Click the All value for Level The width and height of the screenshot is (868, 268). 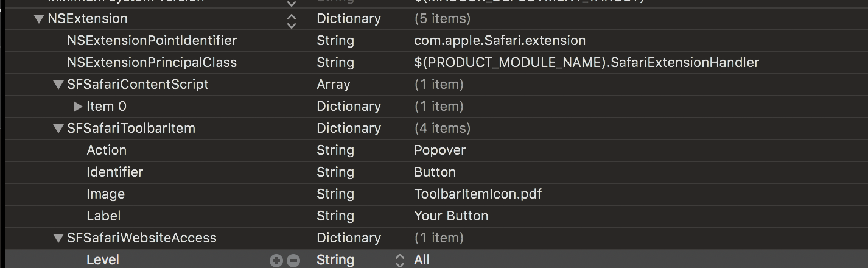(x=422, y=260)
